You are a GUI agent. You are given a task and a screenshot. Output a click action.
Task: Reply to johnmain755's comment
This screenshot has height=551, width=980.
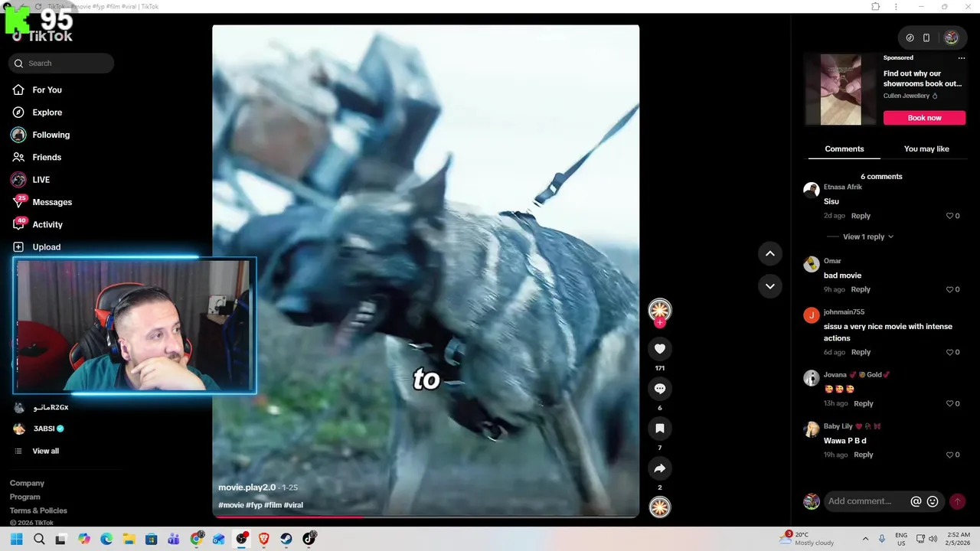pos(861,352)
